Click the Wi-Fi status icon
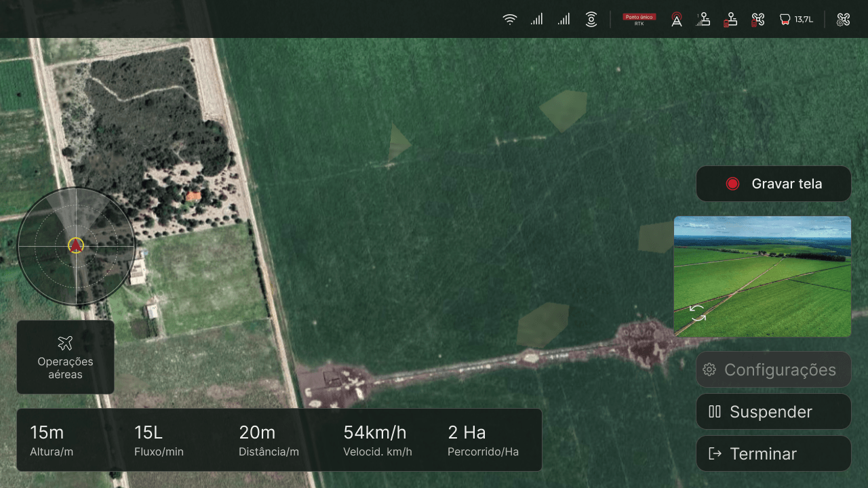The image size is (868, 488). click(x=510, y=20)
